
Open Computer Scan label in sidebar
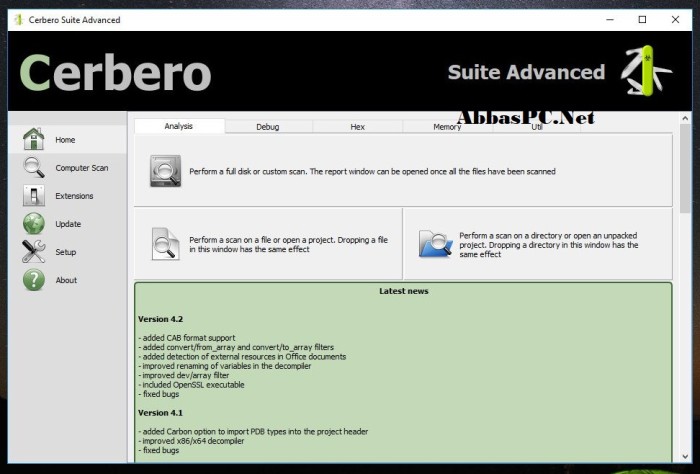click(x=82, y=168)
